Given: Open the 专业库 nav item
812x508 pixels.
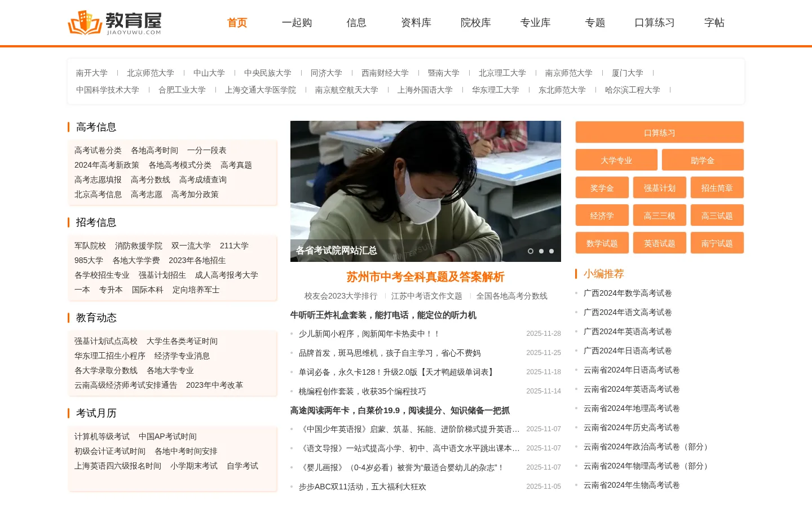Looking at the screenshot, I should tap(536, 23).
